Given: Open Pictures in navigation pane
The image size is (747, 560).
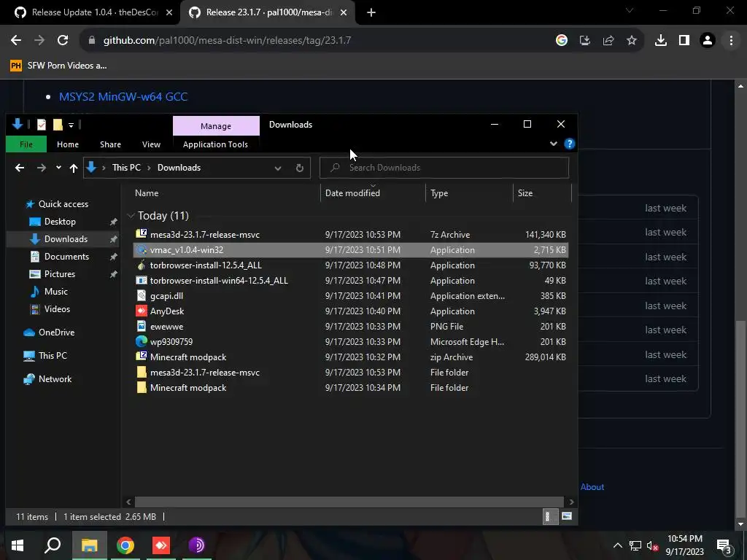Looking at the screenshot, I should click(60, 274).
